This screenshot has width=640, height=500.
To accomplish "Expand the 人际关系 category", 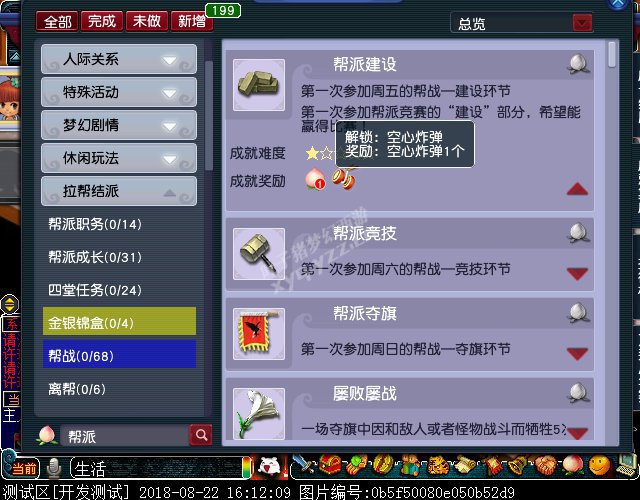I will (119, 59).
